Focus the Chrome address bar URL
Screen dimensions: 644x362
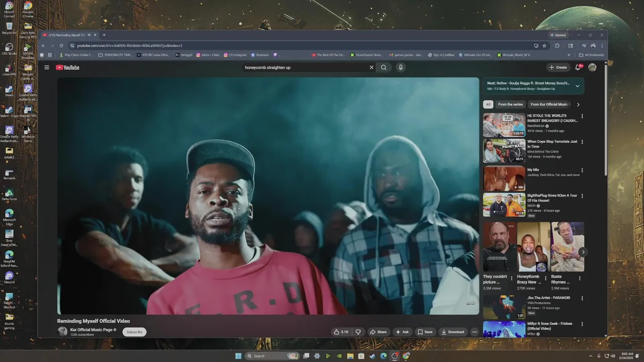click(302, 46)
